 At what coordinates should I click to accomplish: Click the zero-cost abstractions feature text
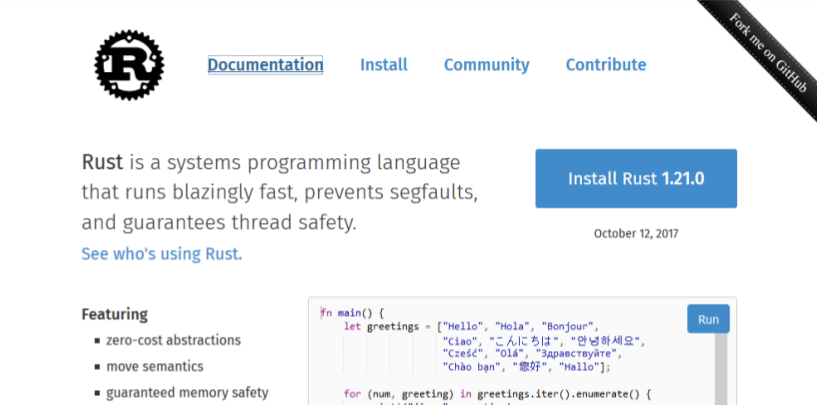(x=174, y=340)
